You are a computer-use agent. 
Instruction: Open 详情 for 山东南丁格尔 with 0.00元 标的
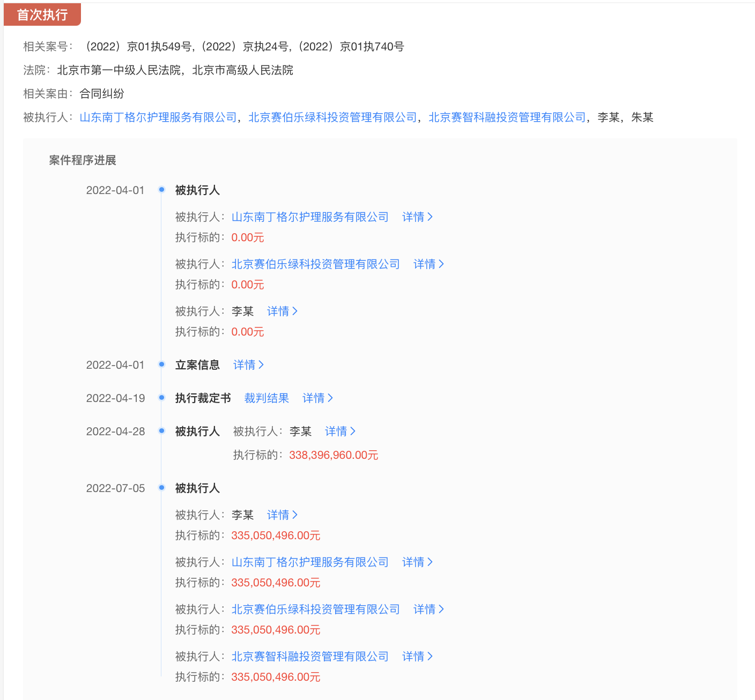(x=417, y=217)
